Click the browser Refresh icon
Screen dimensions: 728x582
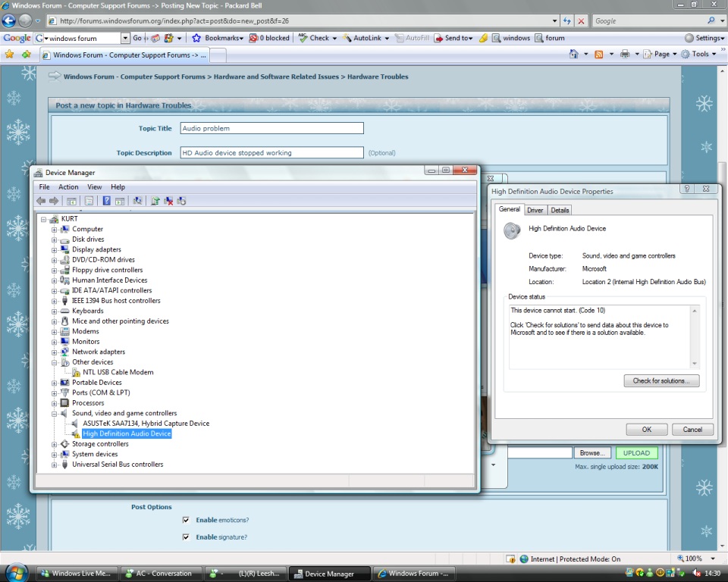567,21
